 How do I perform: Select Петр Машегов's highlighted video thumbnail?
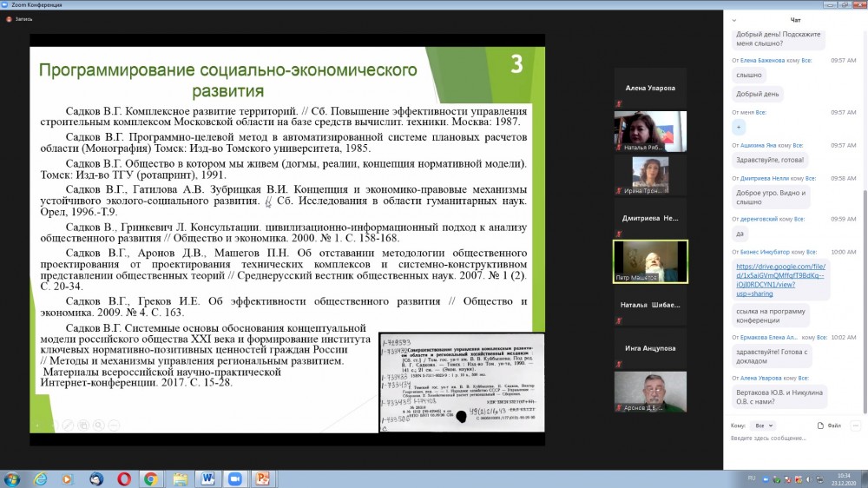[650, 261]
